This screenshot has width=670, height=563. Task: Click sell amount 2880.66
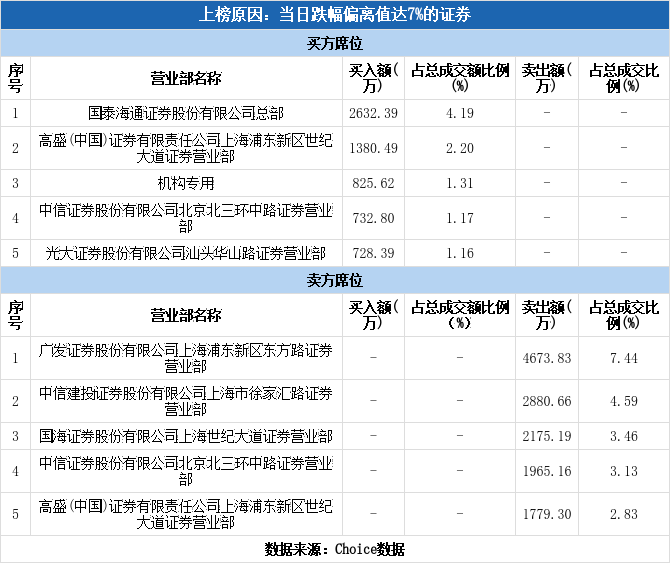click(x=547, y=401)
